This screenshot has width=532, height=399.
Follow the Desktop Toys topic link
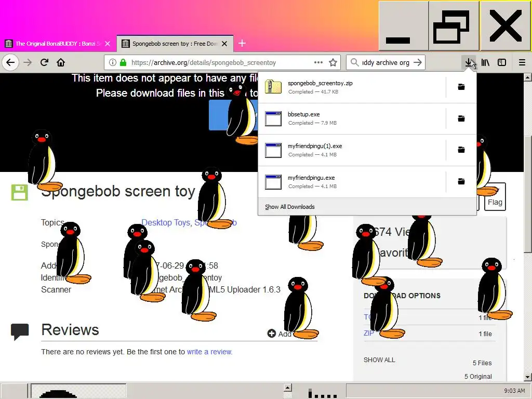tap(165, 222)
